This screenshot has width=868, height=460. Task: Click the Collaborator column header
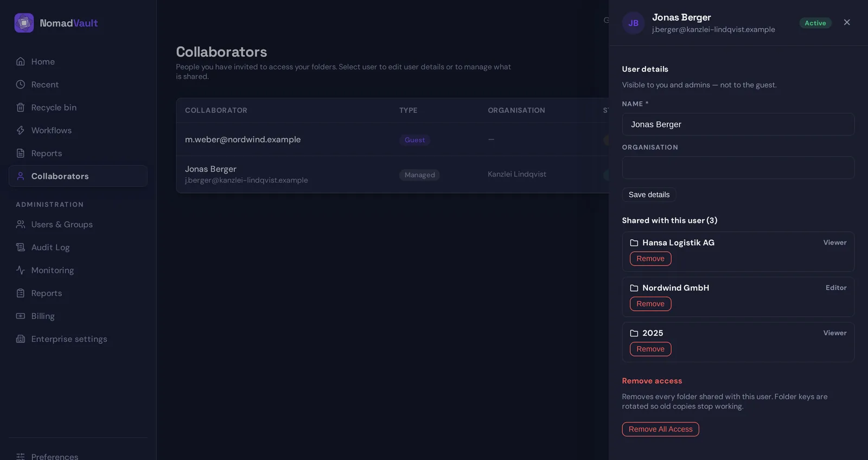216,110
